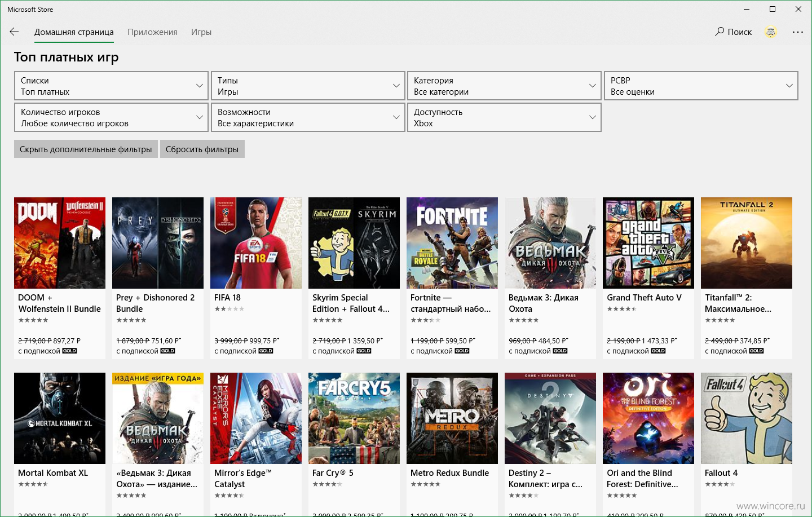Click the Fallout 4 title text
The image size is (812, 517).
pos(721,473)
